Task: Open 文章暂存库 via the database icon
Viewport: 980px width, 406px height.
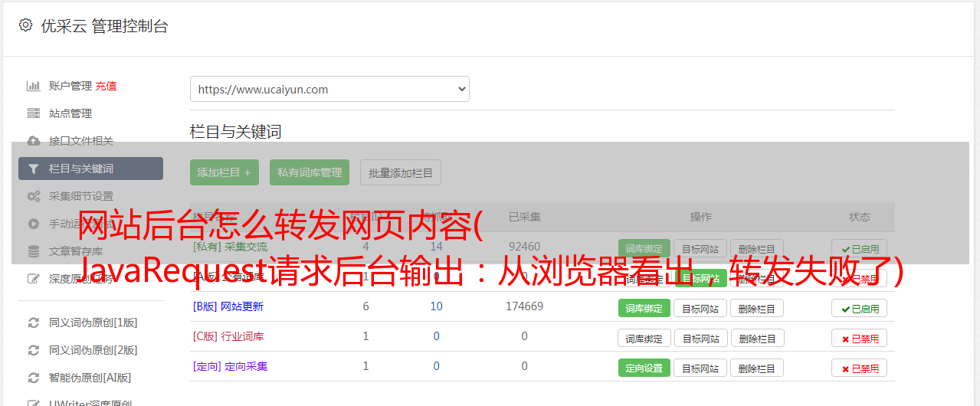Action: 34,251
